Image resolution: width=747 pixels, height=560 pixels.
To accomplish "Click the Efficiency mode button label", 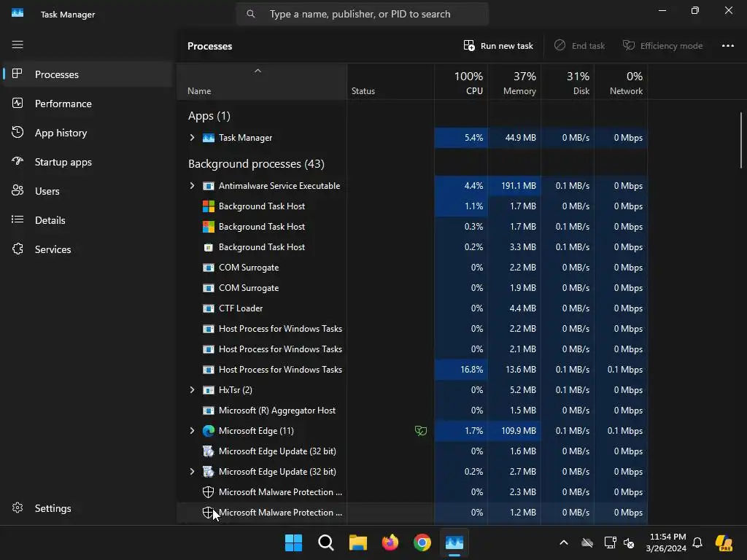I will (x=671, y=46).
